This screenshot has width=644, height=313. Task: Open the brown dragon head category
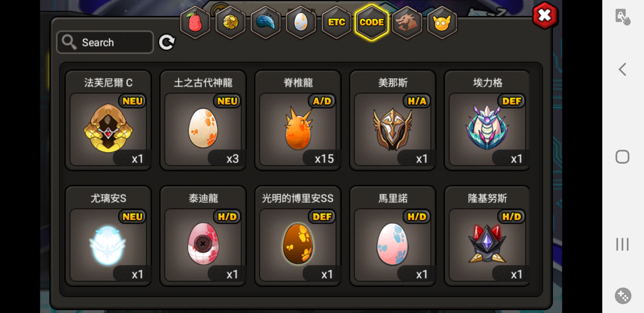(407, 22)
